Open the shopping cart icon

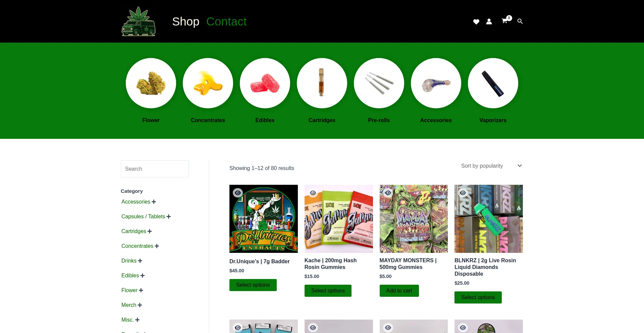[504, 21]
